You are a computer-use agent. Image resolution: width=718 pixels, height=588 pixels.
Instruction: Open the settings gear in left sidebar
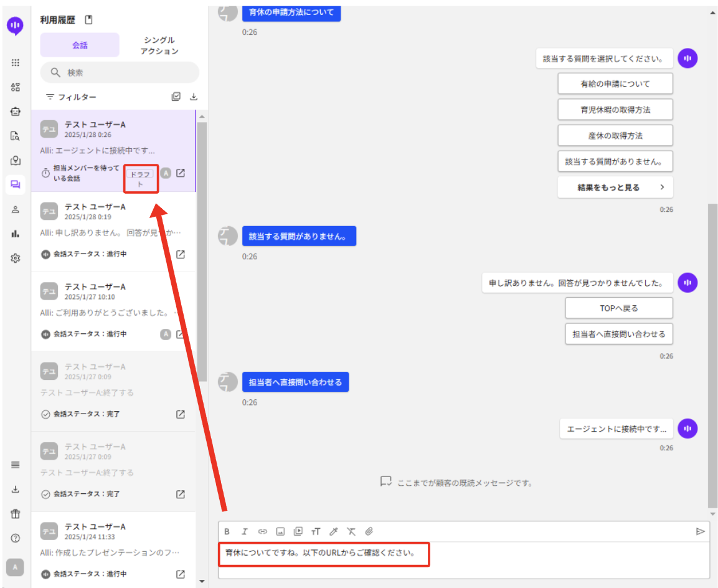(16, 258)
